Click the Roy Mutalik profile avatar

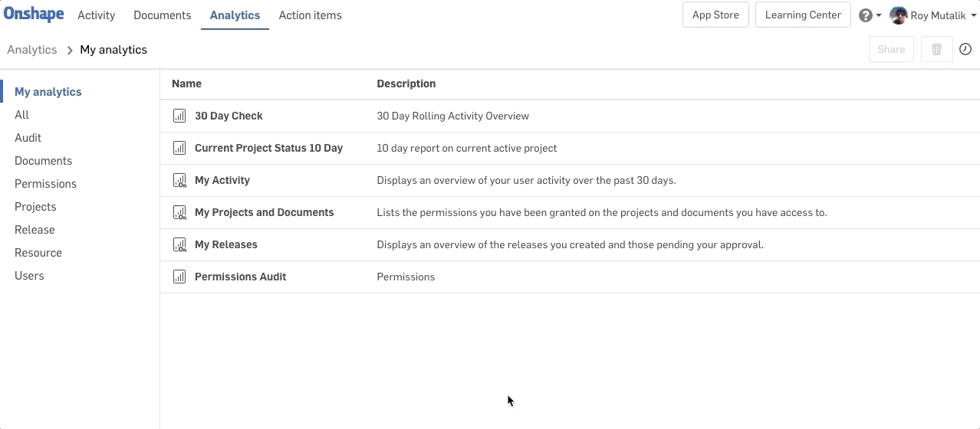899,15
